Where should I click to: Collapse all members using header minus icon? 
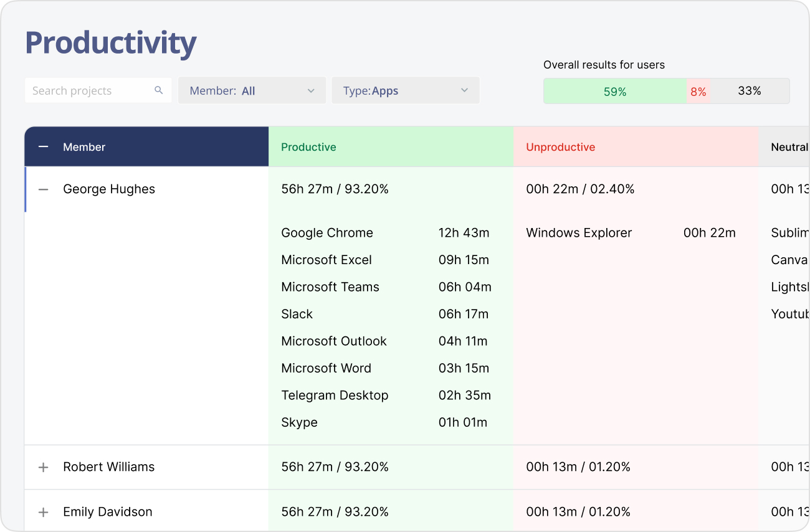(x=43, y=147)
